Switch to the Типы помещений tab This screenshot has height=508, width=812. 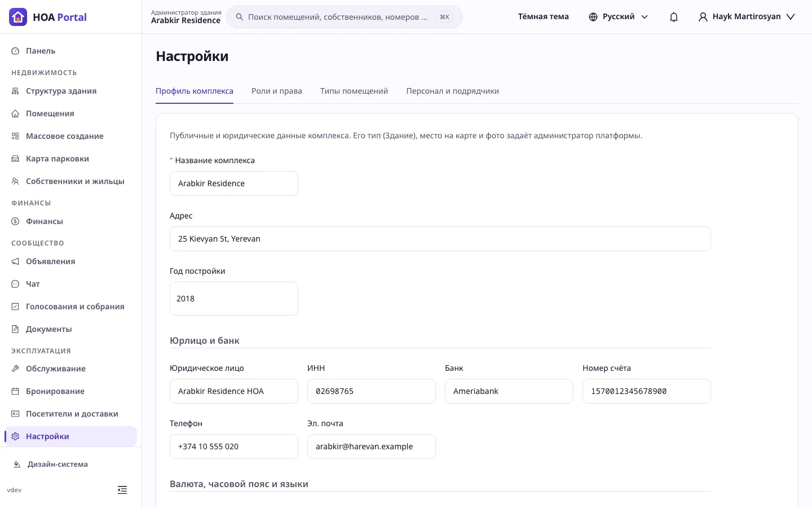pos(354,91)
